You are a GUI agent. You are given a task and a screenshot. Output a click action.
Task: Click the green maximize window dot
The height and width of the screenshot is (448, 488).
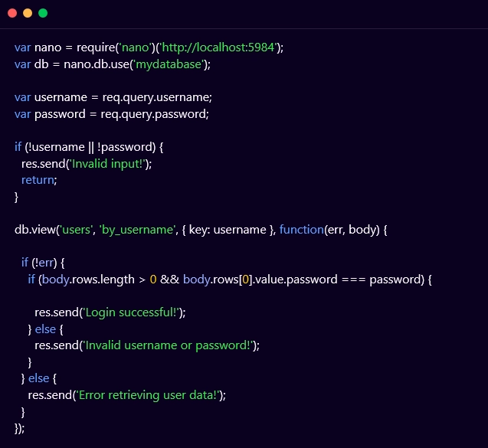point(43,13)
